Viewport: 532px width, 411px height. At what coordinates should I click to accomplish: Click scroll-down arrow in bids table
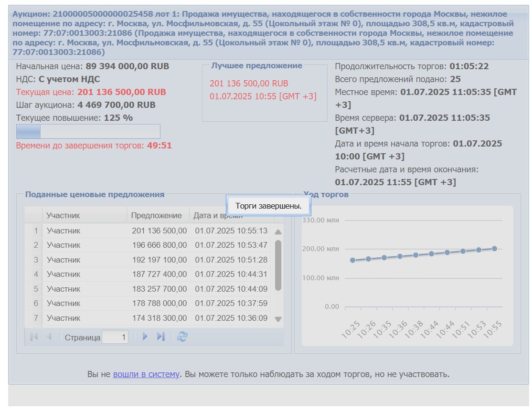tap(278, 319)
